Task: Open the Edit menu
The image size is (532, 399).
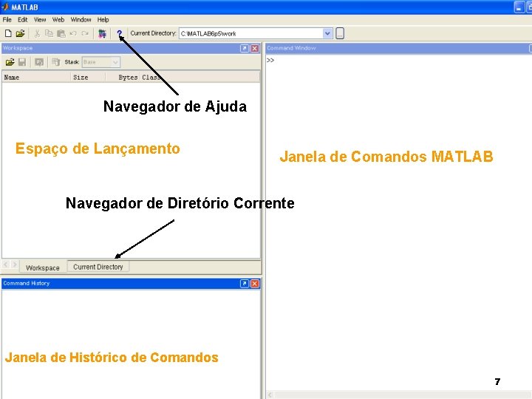Action: (22, 20)
